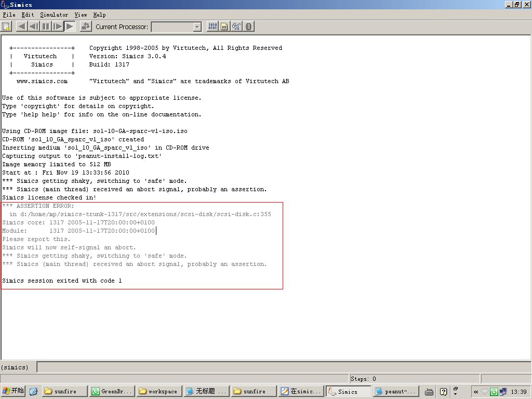Expand hidden system tray icons

point(476,392)
